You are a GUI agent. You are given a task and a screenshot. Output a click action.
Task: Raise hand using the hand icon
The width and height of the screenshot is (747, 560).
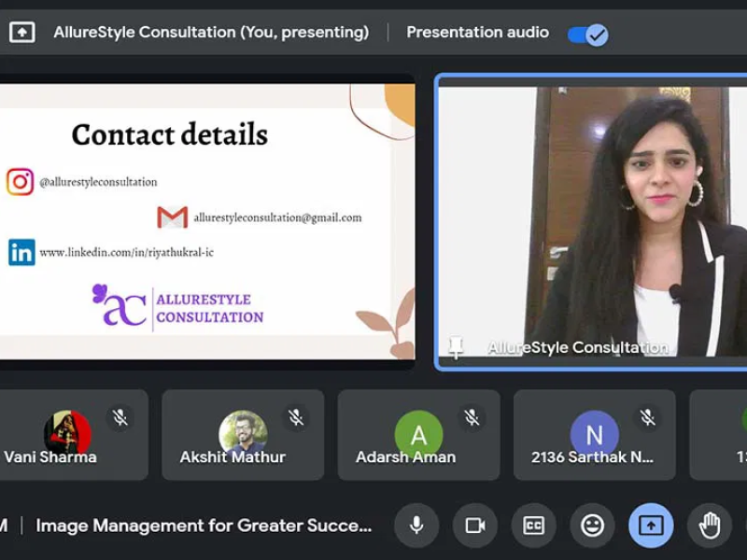[710, 525]
